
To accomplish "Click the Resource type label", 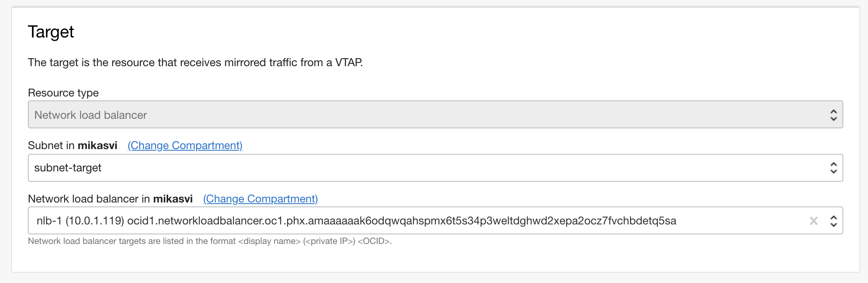I will [63, 92].
